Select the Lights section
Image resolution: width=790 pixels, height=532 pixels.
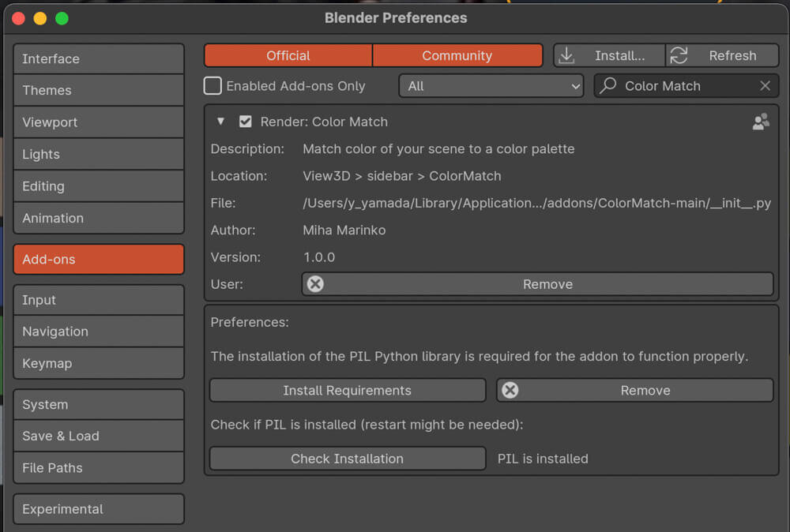(x=99, y=154)
